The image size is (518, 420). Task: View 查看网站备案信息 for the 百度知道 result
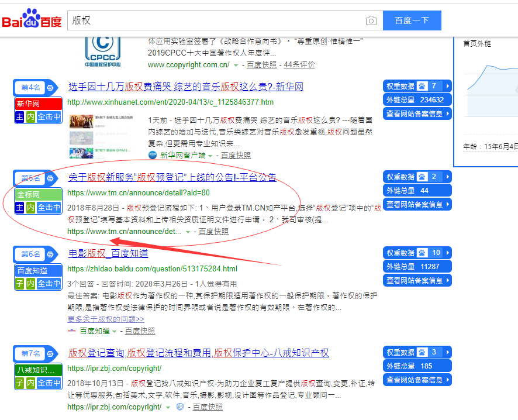coord(417,281)
